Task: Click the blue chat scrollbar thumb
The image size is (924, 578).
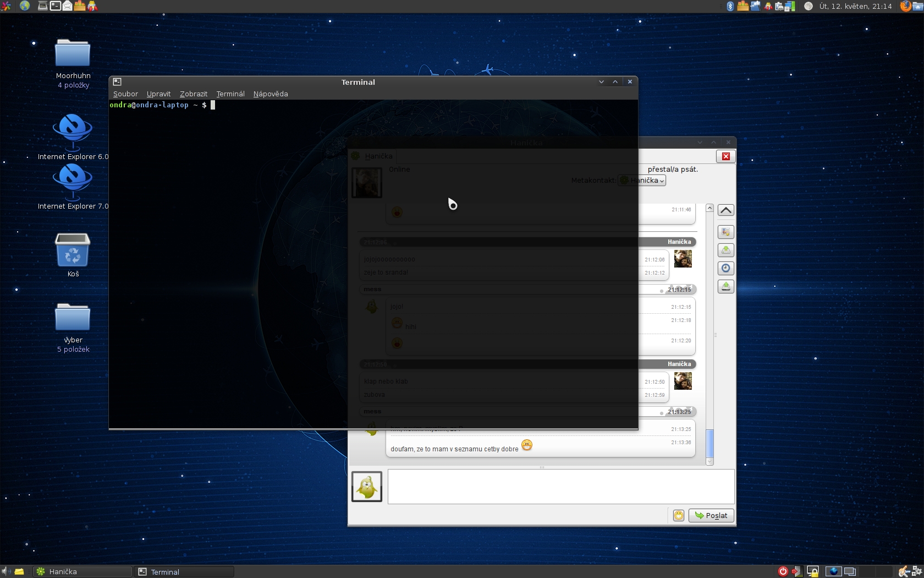Action: [710, 443]
